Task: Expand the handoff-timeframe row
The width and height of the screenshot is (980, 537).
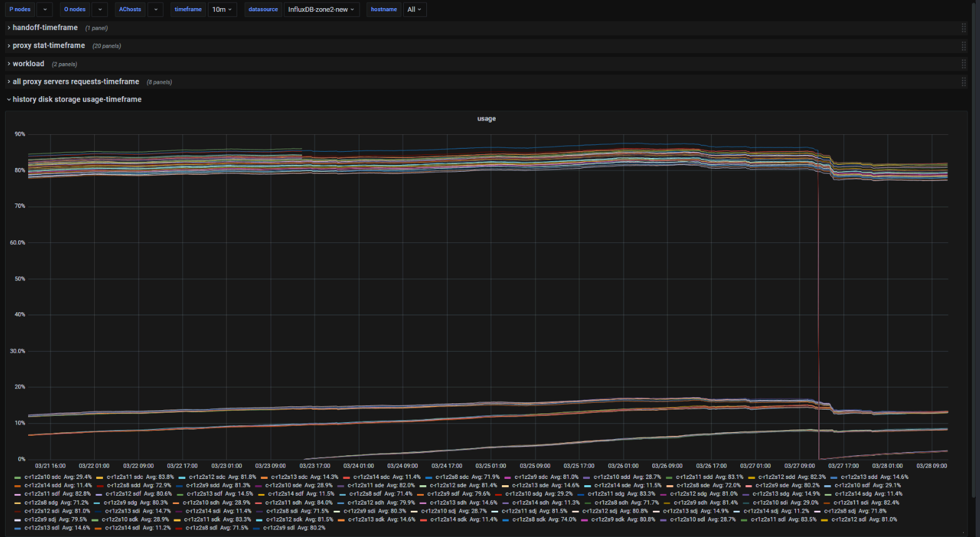Action: [45, 27]
